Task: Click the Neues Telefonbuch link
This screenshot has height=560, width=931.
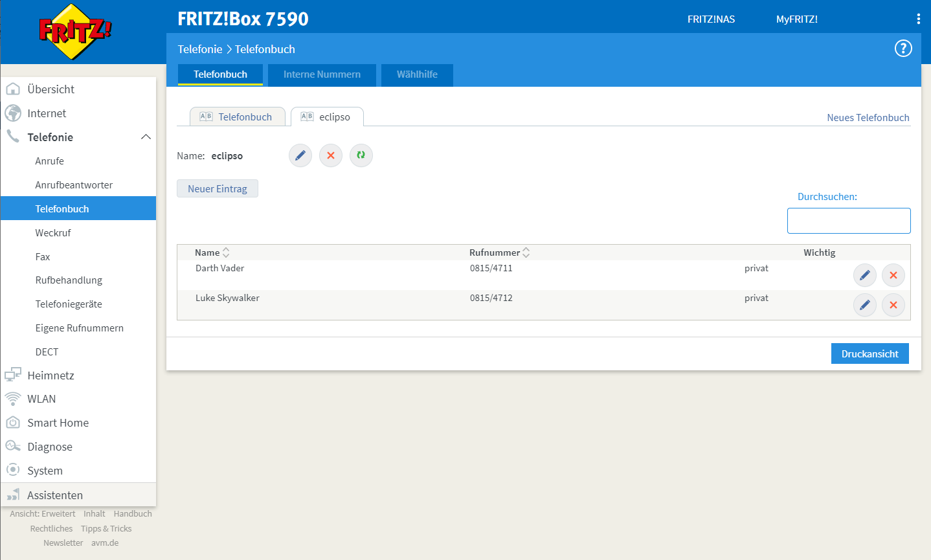Action: [x=868, y=117]
